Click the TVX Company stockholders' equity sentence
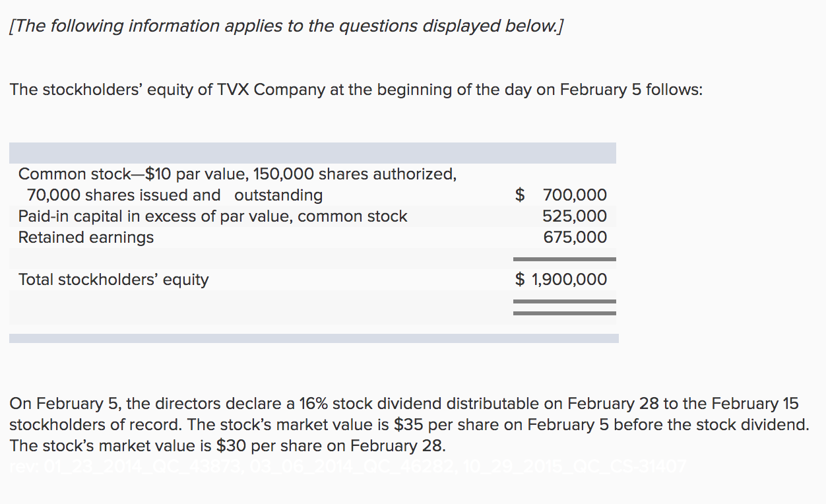This screenshot has height=504, width=826. (356, 90)
